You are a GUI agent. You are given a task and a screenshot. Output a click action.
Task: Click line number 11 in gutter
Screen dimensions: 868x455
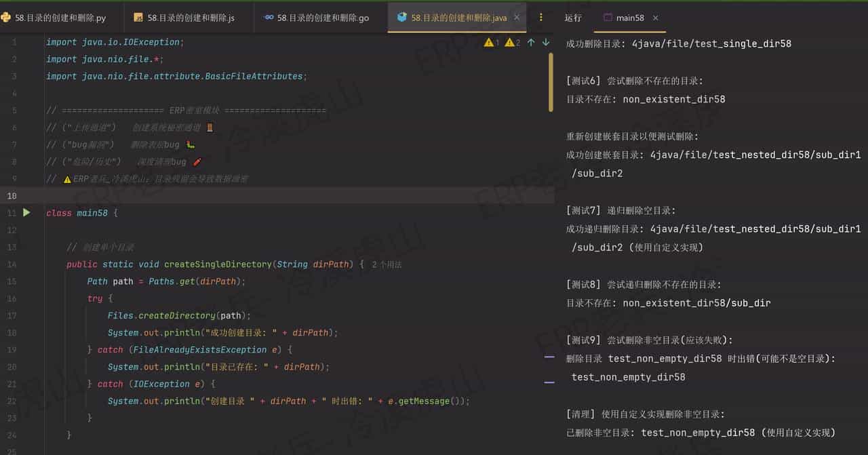[12, 213]
